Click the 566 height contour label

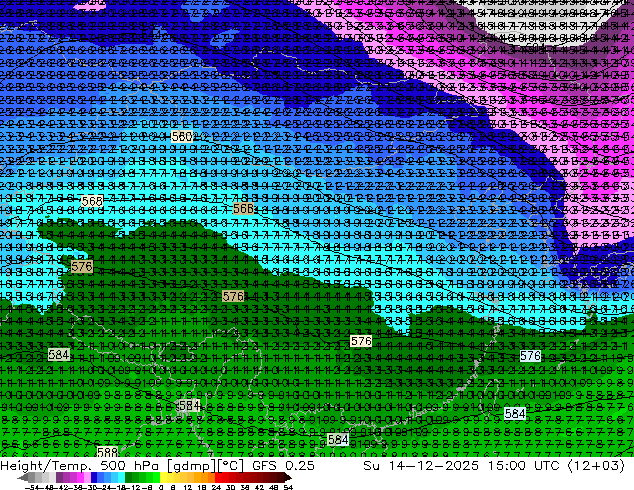[x=243, y=209]
